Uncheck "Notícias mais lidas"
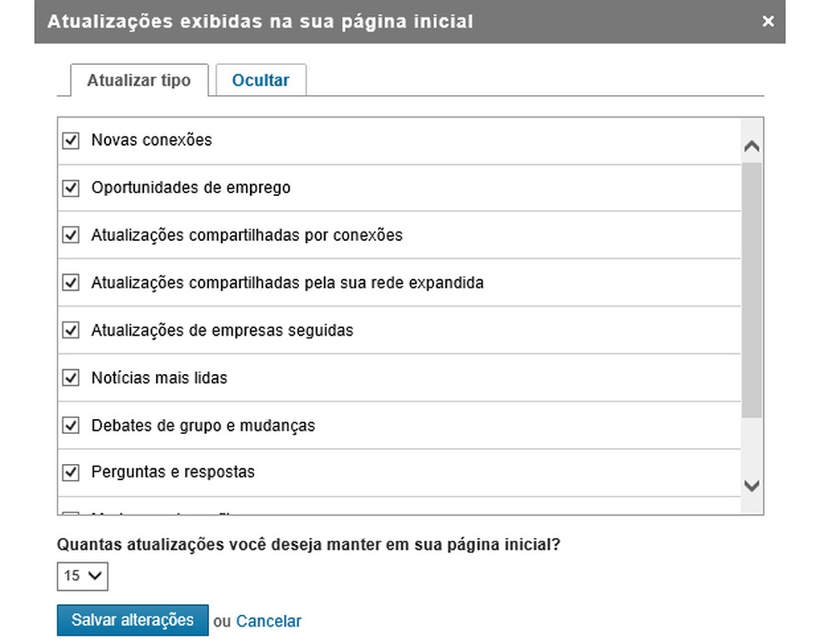 [71, 377]
